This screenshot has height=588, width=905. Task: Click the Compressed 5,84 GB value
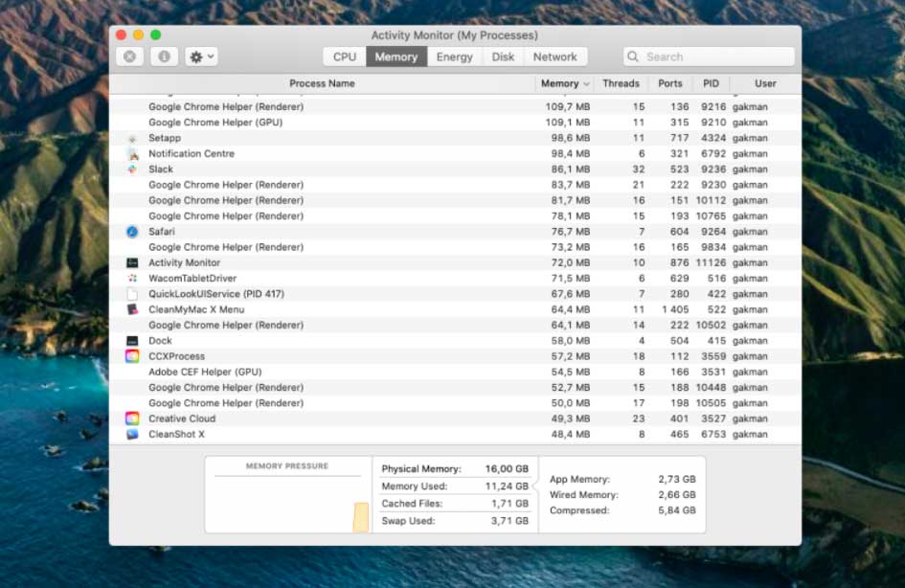(676, 510)
